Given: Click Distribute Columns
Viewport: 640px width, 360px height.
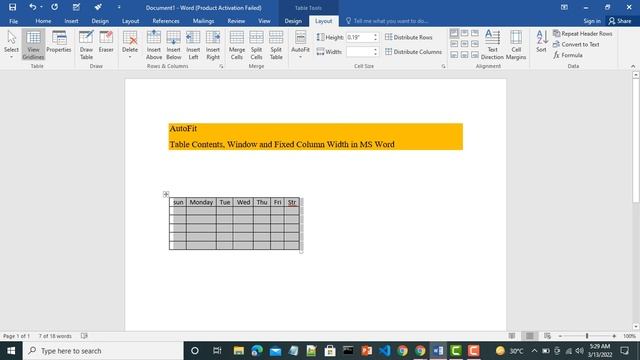Looking at the screenshot, I should tap(413, 52).
